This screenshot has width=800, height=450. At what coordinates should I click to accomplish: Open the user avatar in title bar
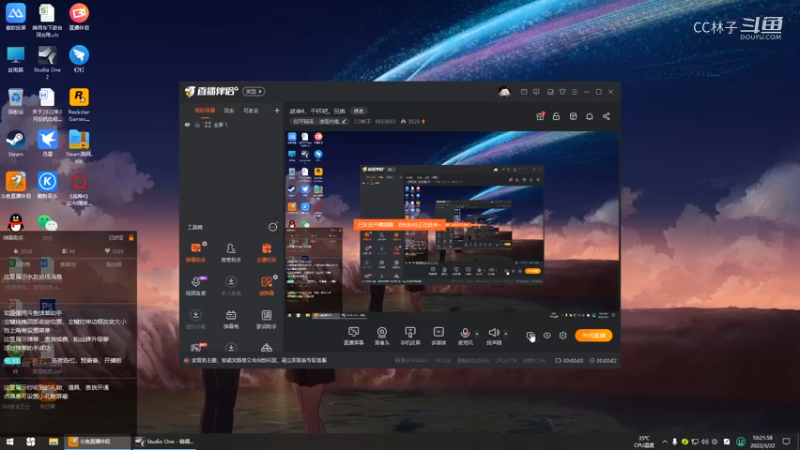coord(504,92)
